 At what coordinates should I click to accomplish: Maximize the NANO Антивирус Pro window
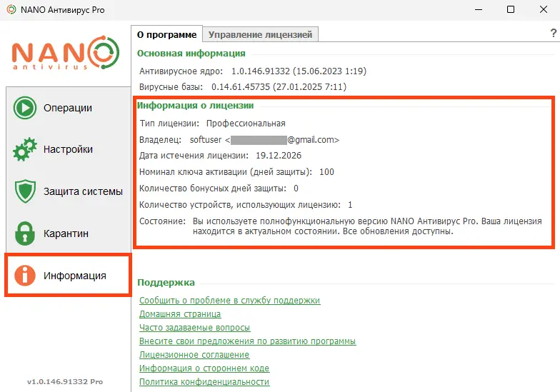[511, 10]
